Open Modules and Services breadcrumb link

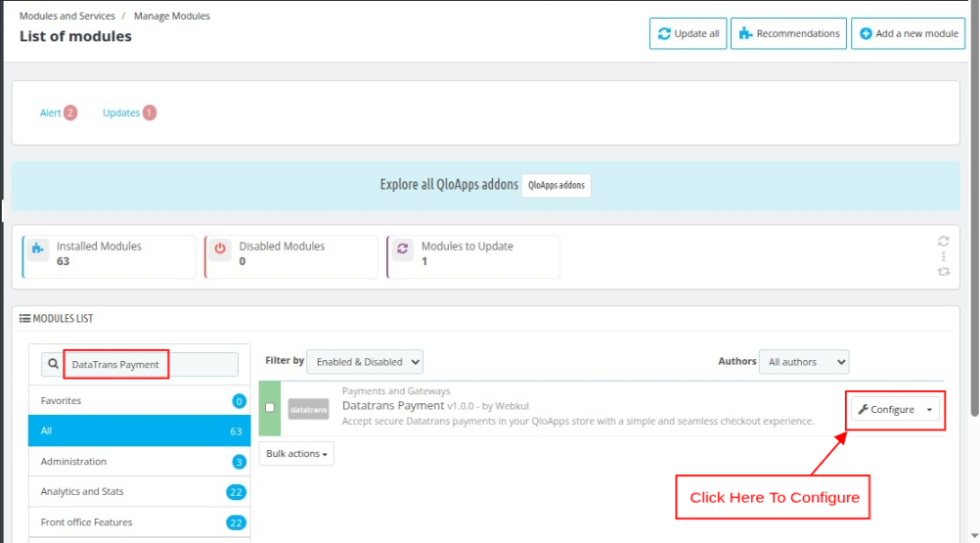[x=67, y=16]
